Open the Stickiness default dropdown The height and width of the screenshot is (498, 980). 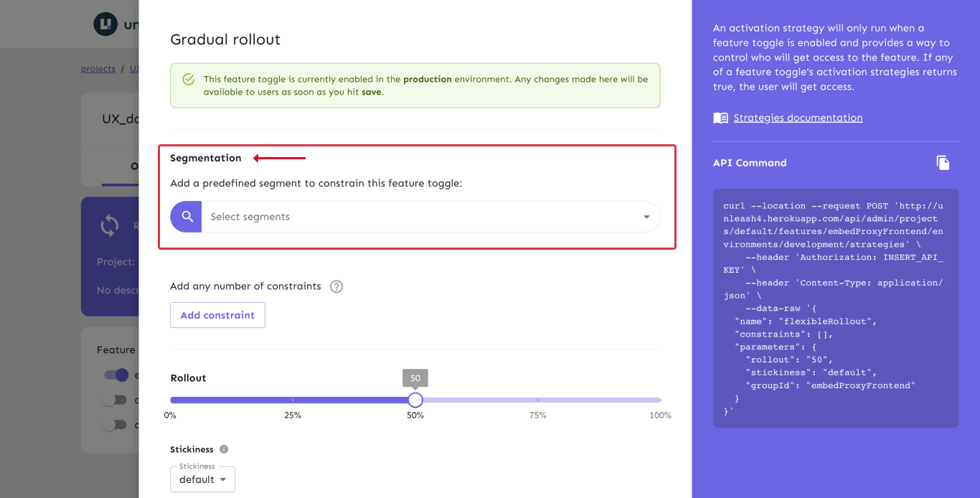coord(202,479)
